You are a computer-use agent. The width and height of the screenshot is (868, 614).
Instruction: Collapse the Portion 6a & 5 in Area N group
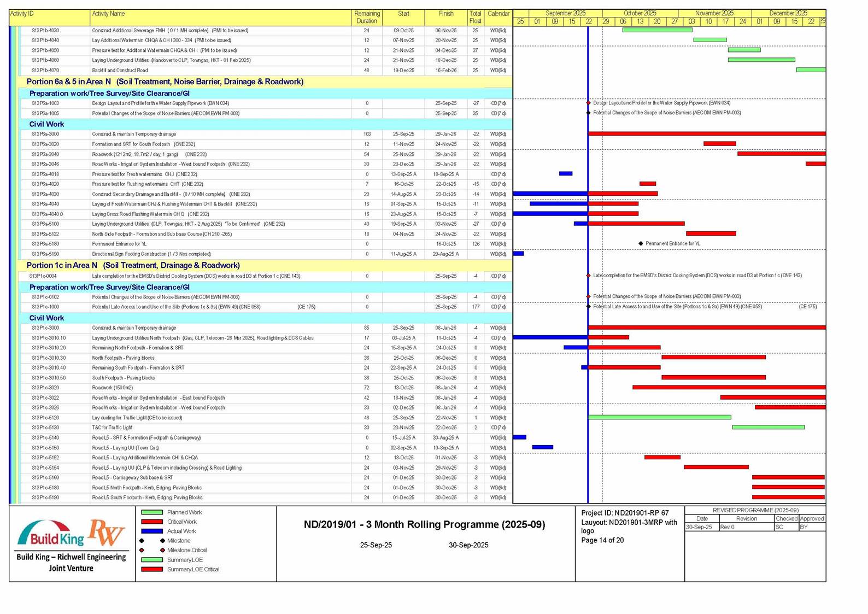coord(165,81)
